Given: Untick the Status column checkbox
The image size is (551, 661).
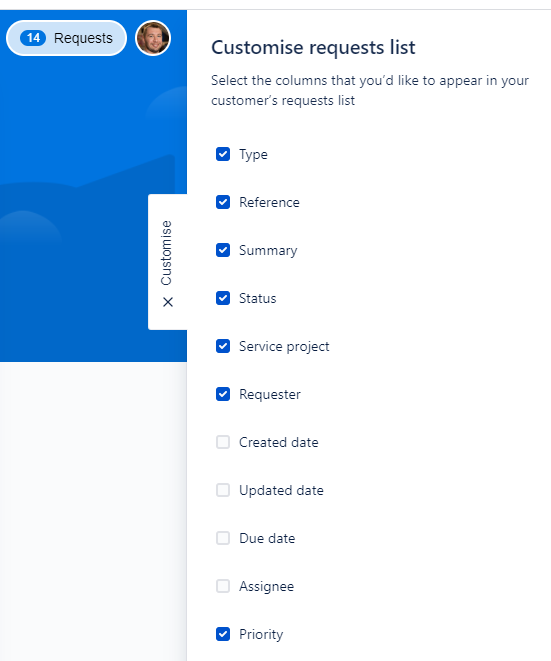Looking at the screenshot, I should click(x=223, y=298).
